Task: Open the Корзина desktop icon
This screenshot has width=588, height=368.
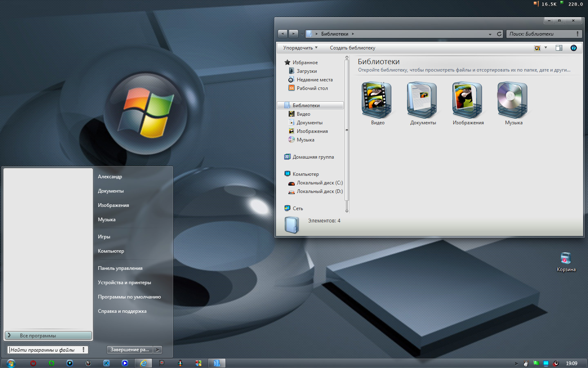Action: pos(566,262)
